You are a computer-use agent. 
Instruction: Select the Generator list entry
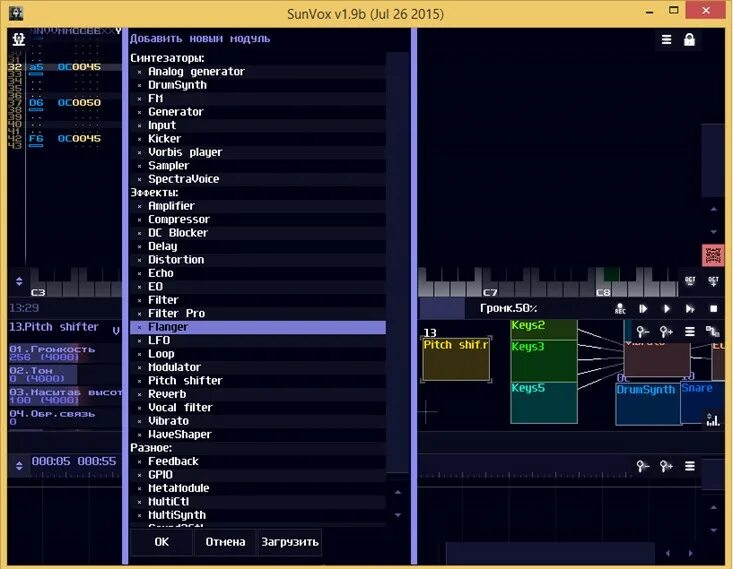(258, 112)
